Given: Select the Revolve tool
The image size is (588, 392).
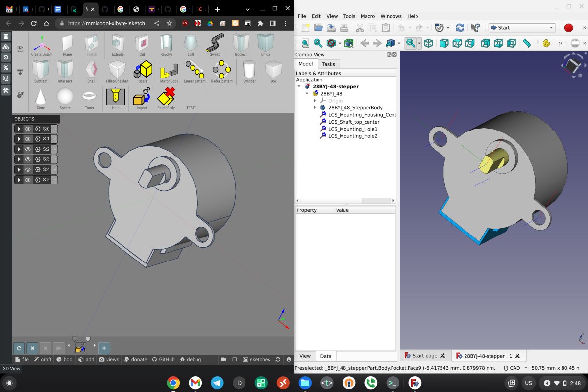Looking at the screenshot, I should 167,45.
